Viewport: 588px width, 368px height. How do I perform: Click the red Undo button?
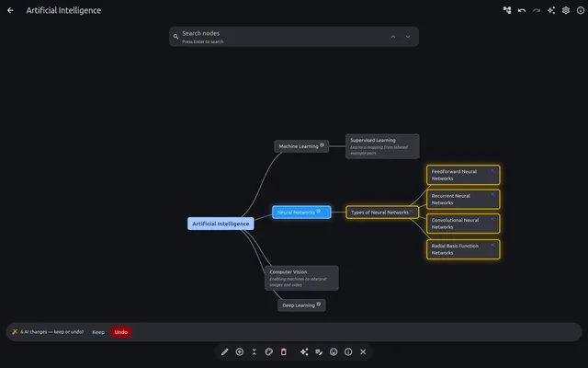pos(120,332)
